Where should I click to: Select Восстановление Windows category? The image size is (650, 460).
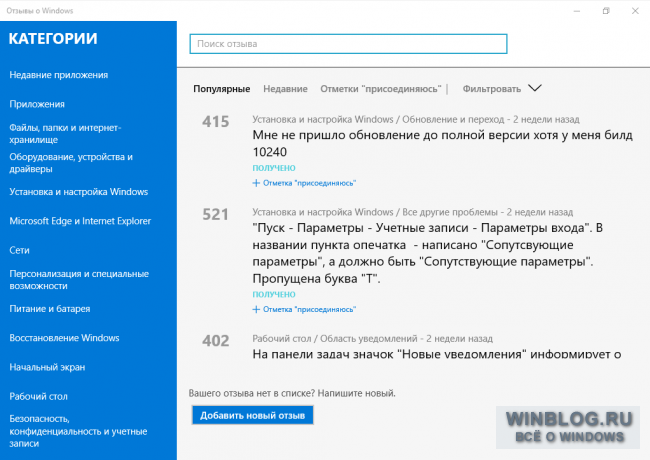[x=64, y=338]
